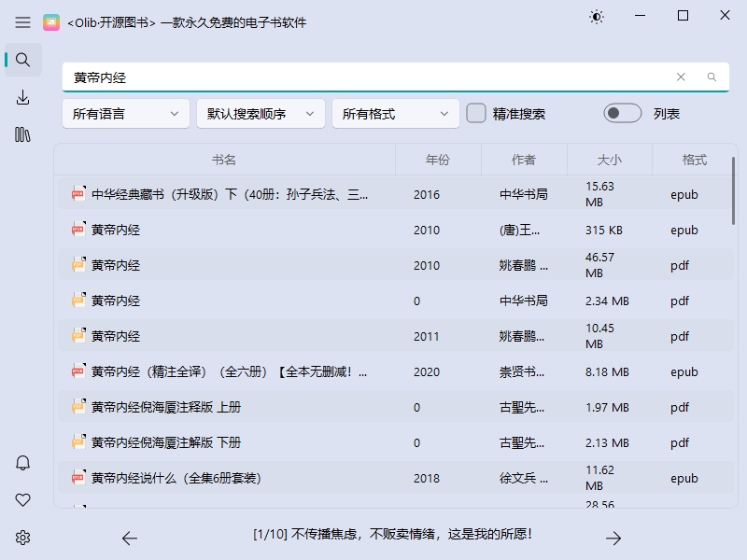
Task: Select the downloads icon in sidebar
Action: point(23,96)
